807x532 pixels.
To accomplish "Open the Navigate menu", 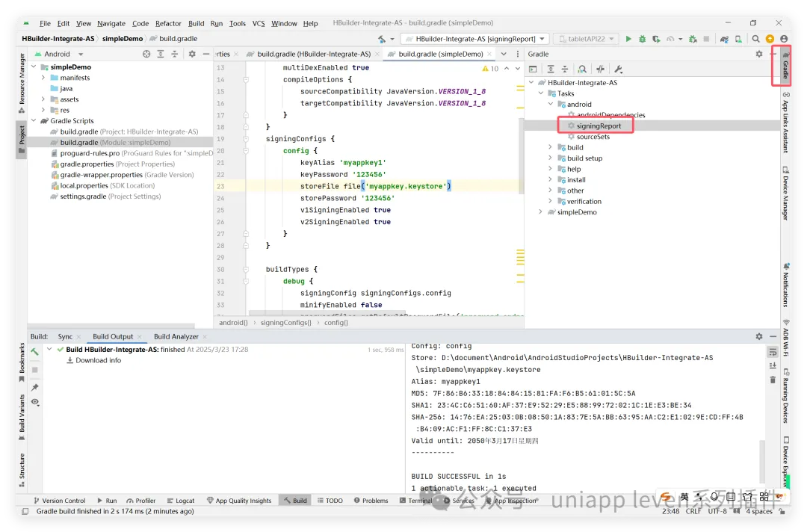I will (x=111, y=23).
